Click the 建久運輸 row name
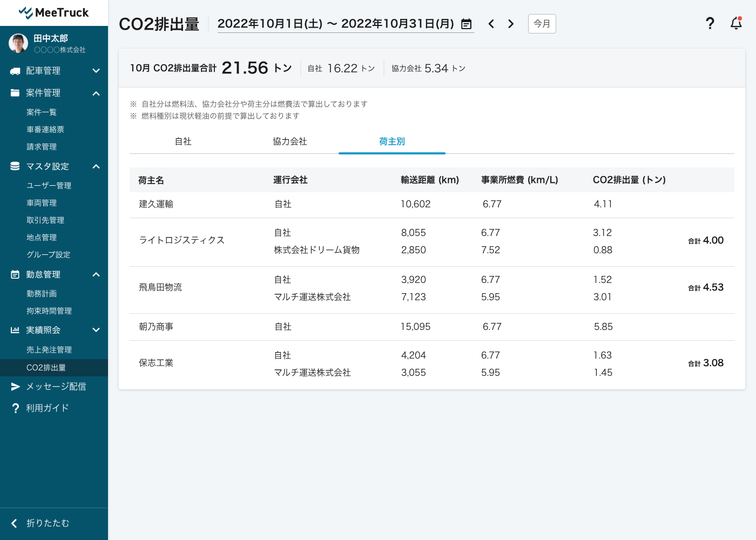The height and width of the screenshot is (540, 756). [x=156, y=204]
